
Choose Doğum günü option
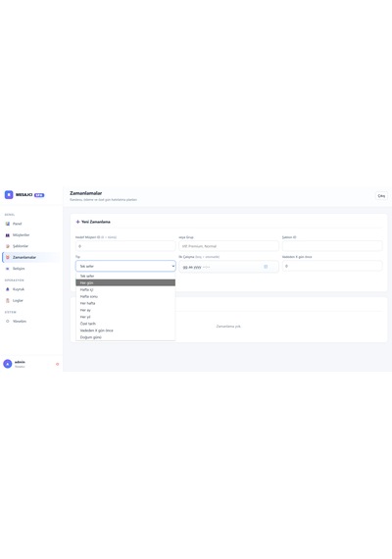coord(125,337)
